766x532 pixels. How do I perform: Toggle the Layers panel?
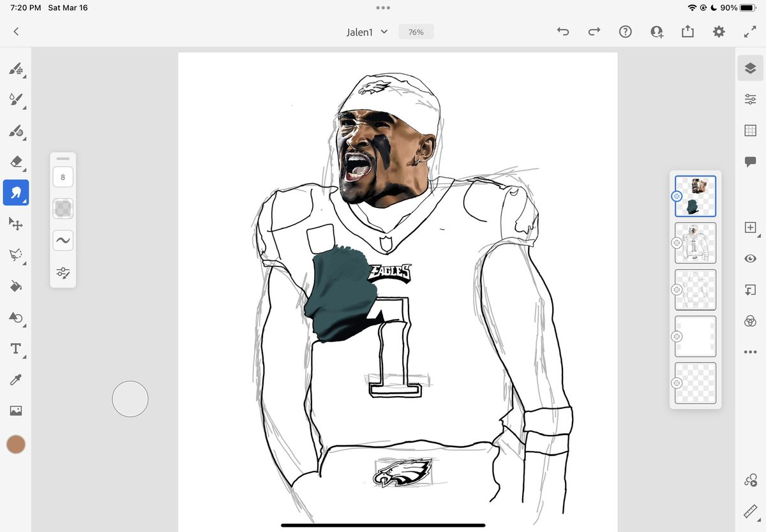[x=750, y=68]
